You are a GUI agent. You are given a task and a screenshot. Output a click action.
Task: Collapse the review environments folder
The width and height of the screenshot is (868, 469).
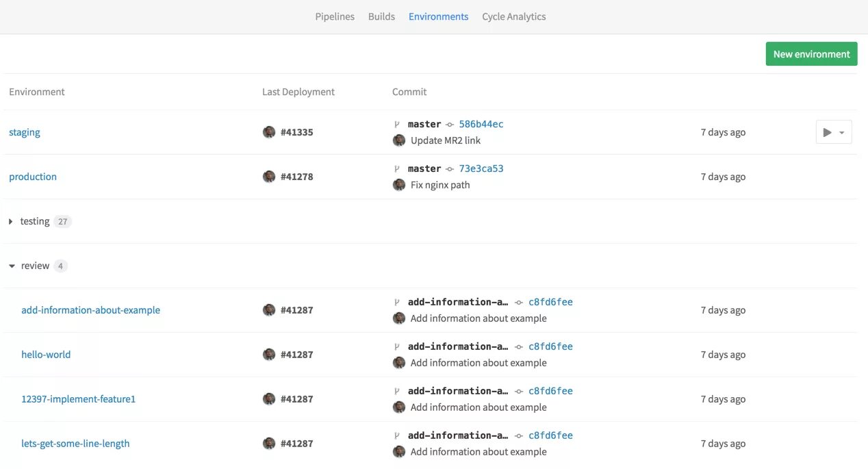12,266
